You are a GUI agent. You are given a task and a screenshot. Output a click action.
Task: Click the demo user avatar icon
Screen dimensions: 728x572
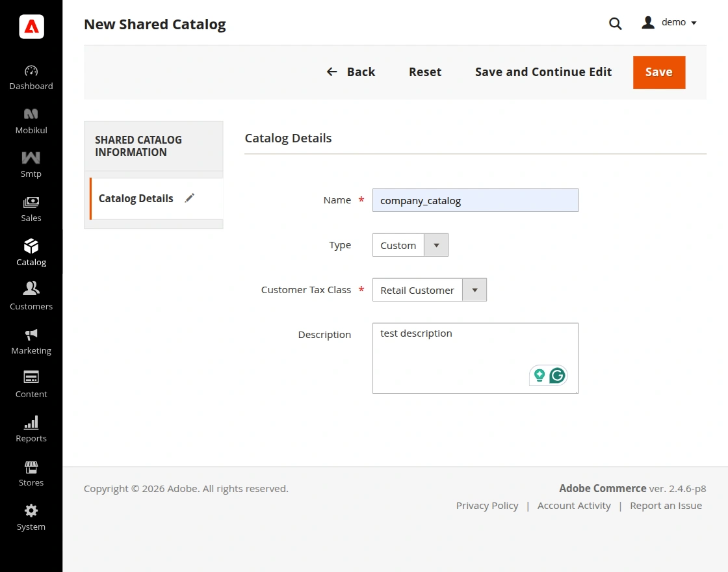click(648, 22)
